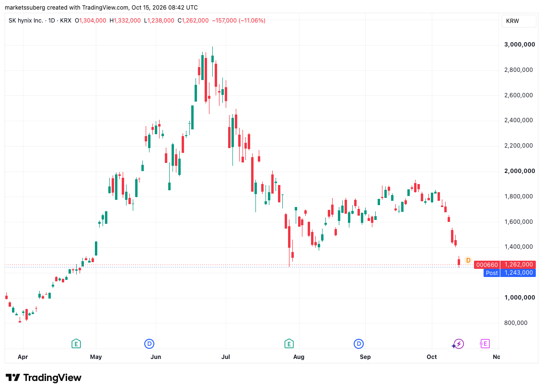Click the purple lightning event icon in October
The width and height of the screenshot is (543, 392).
tap(458, 344)
